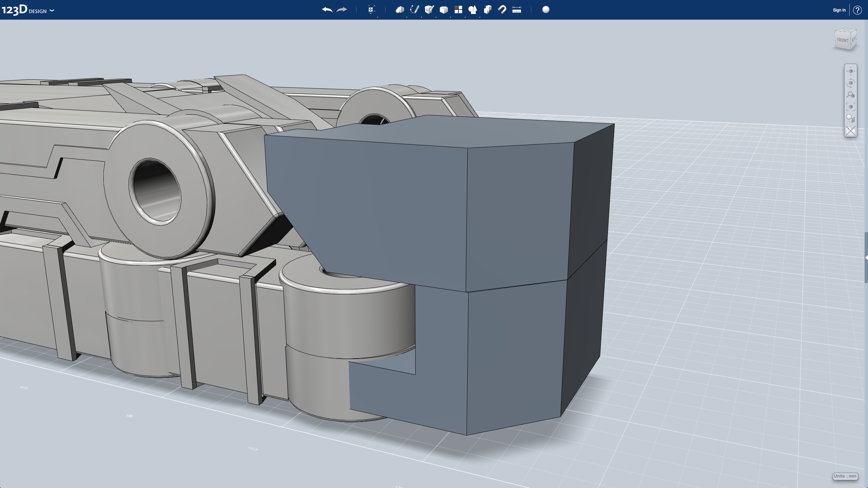Open the Combine tool
868x488 pixels.
[488, 10]
